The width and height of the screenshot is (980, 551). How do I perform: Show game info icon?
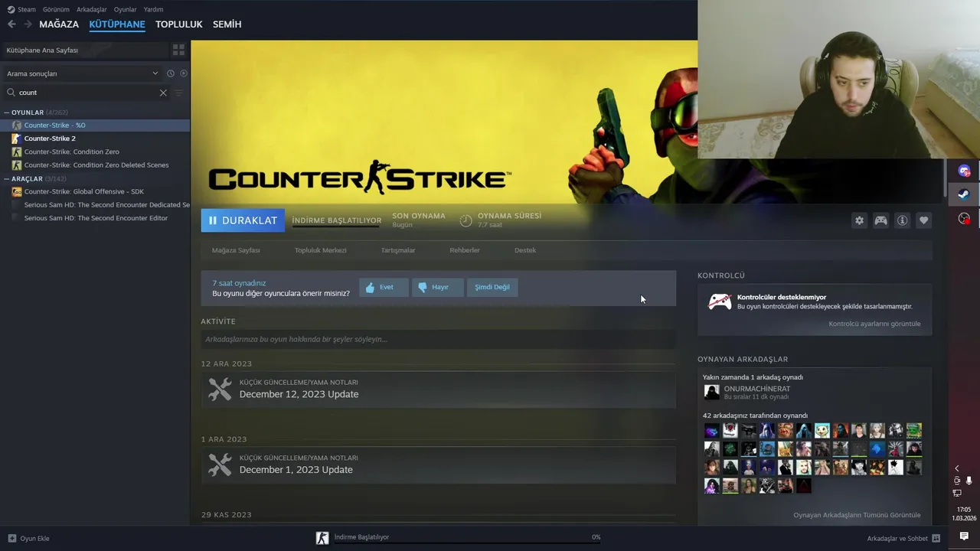(903, 220)
